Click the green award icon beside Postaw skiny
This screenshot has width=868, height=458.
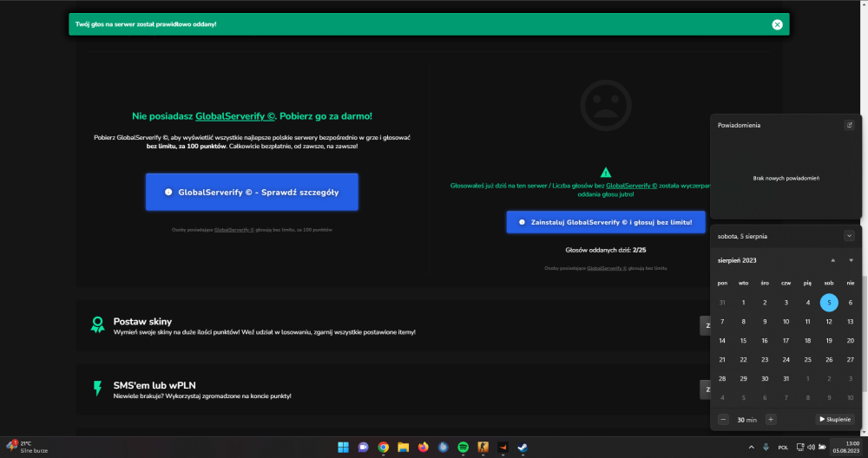[x=97, y=324]
